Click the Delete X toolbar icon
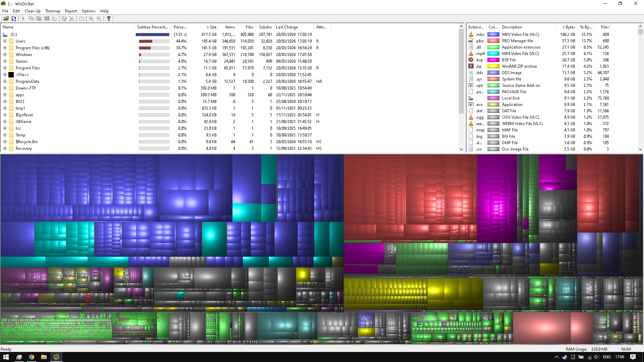 71,19
